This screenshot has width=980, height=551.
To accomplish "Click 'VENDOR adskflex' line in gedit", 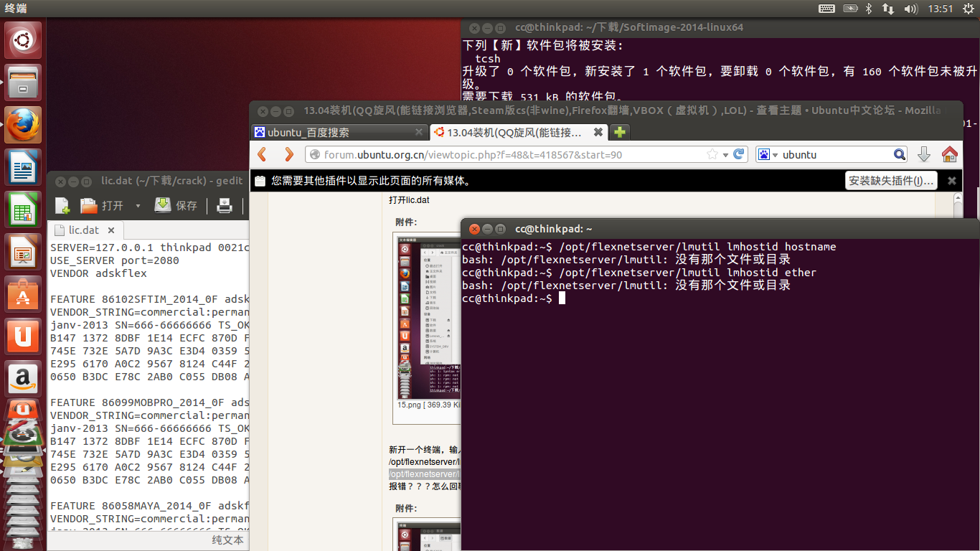I will tap(98, 273).
